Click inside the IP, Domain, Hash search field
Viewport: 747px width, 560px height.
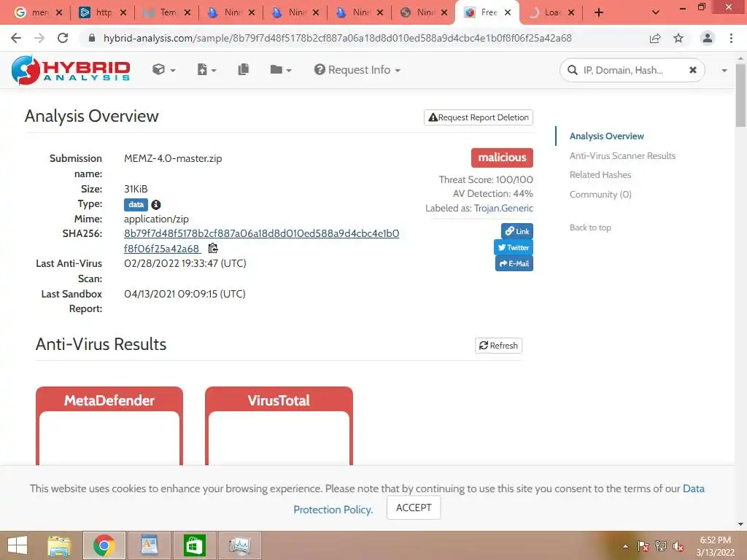coord(632,70)
